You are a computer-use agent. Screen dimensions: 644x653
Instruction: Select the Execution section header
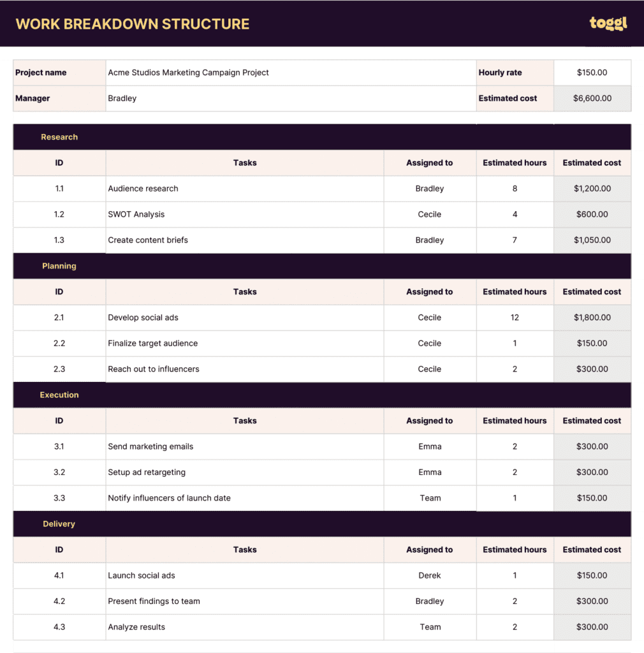59,395
